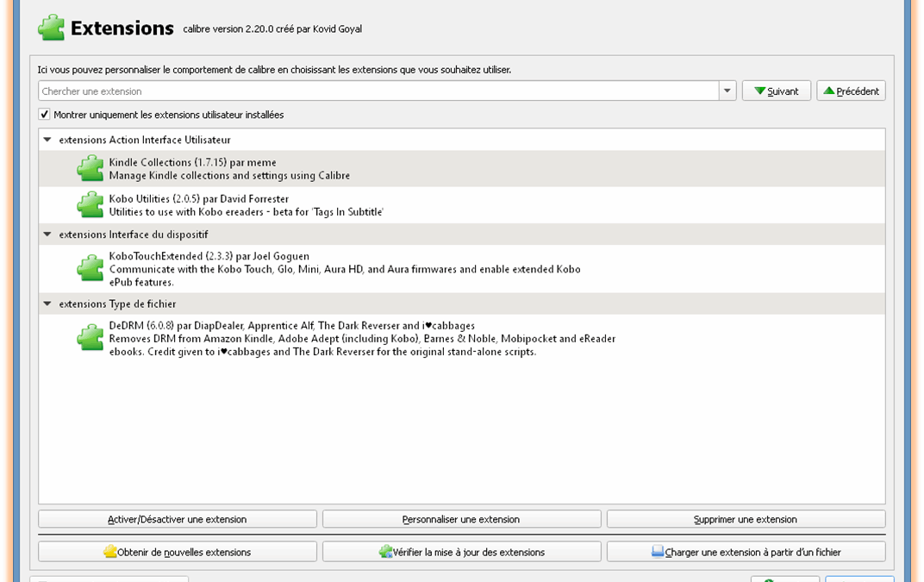Focus the Chercher une extension search field
The width and height of the screenshot is (924, 582).
(378, 91)
